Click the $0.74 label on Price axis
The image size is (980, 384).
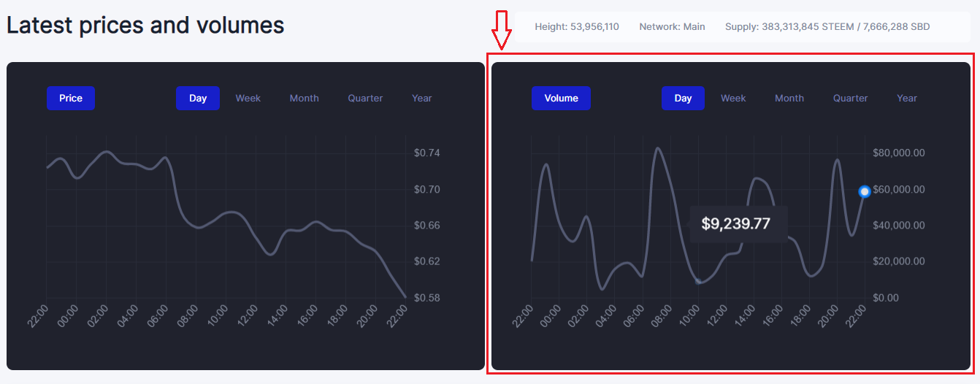pos(426,153)
